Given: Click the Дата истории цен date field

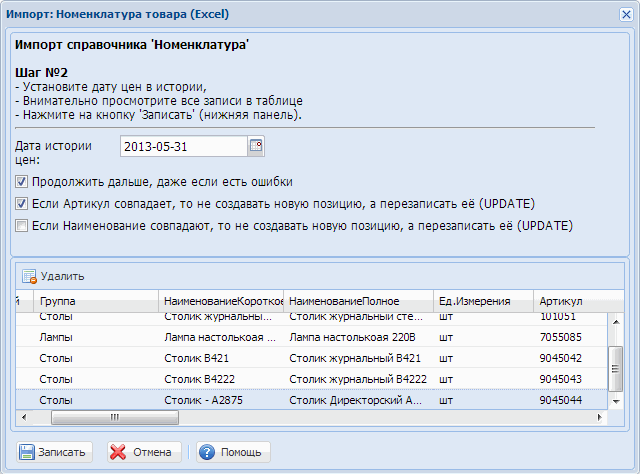Looking at the screenshot, I should (184, 146).
